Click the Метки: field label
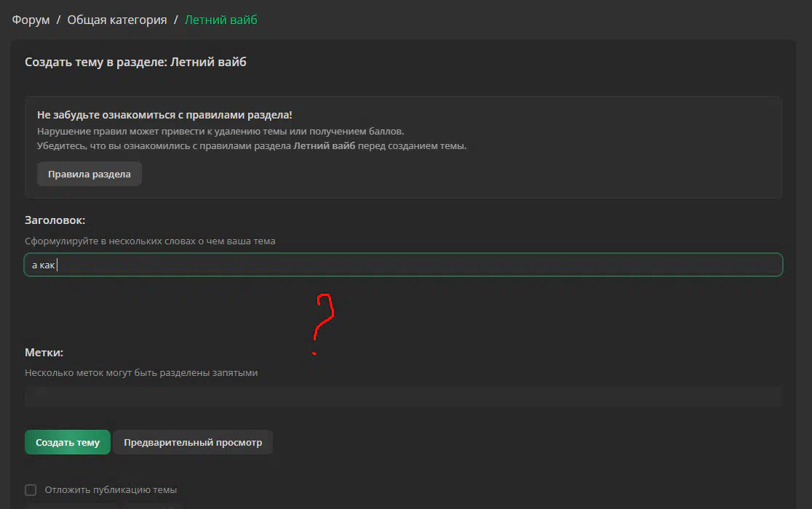Image resolution: width=812 pixels, height=509 pixels. coord(44,352)
